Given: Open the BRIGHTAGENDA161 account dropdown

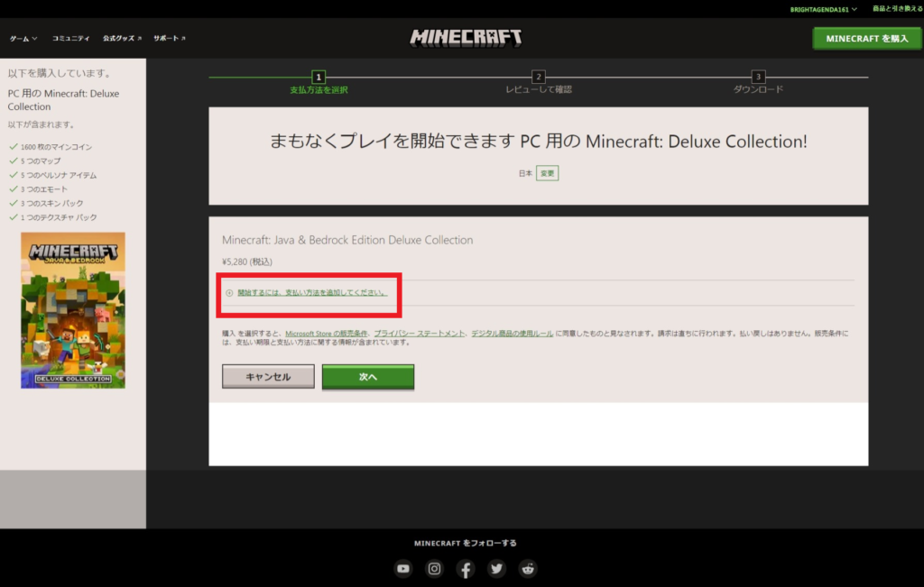Looking at the screenshot, I should (x=823, y=9).
